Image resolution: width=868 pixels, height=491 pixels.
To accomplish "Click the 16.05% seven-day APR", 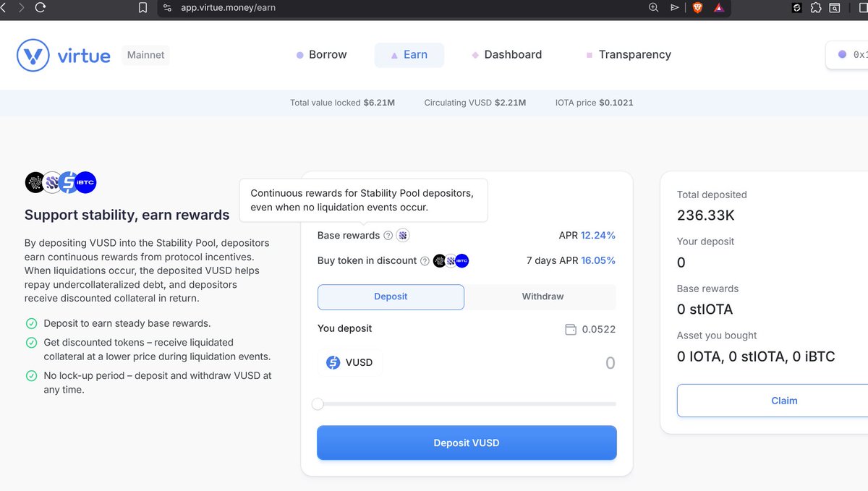I will pos(598,260).
